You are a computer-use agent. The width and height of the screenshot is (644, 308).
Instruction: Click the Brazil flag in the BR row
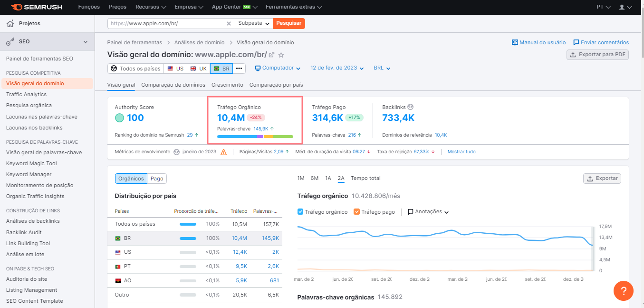click(x=118, y=238)
